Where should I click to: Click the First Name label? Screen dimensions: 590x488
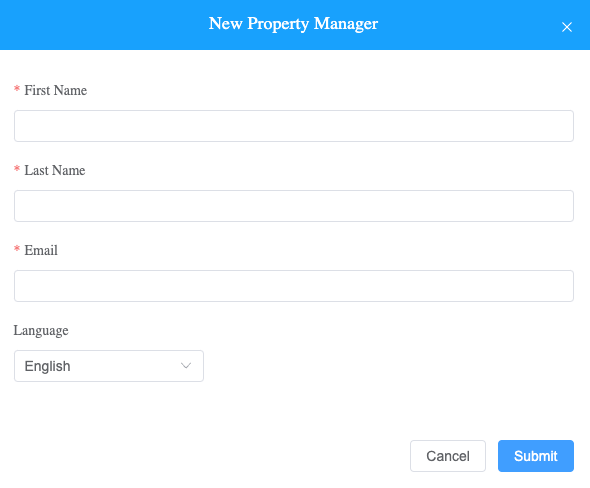pos(56,90)
